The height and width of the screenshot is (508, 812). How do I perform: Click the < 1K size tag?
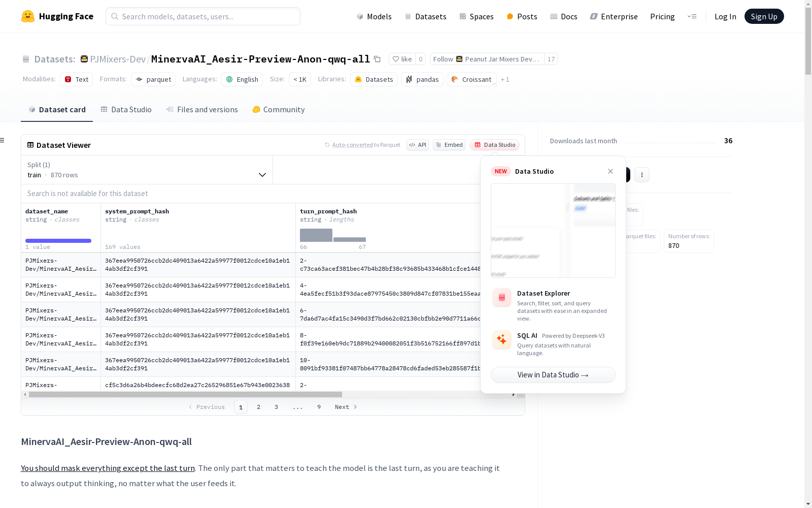[300, 79]
